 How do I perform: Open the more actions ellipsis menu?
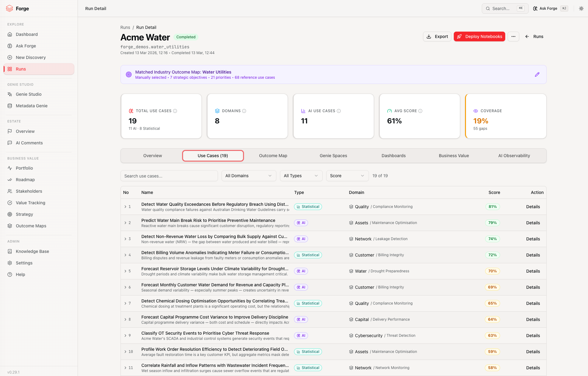pyautogui.click(x=513, y=36)
